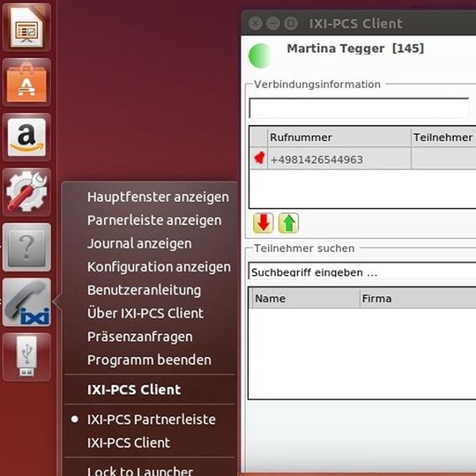This screenshot has width=476, height=476.
Task: Open LibreOffice Impress from the launcher
Action: [26, 27]
